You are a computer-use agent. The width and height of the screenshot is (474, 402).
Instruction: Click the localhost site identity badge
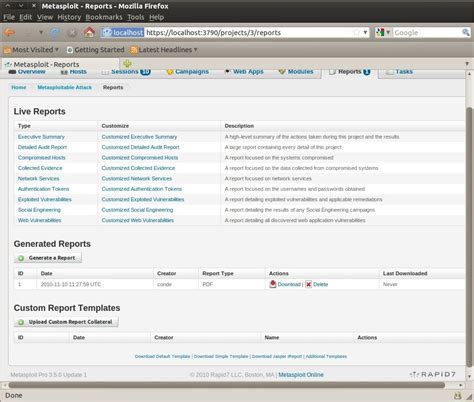point(123,32)
